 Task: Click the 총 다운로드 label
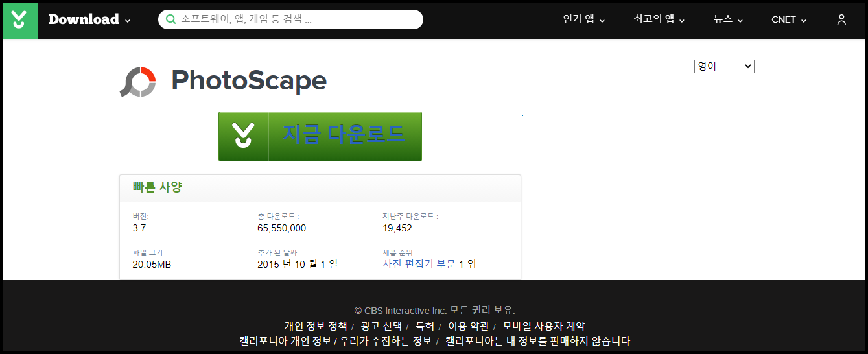[278, 217]
